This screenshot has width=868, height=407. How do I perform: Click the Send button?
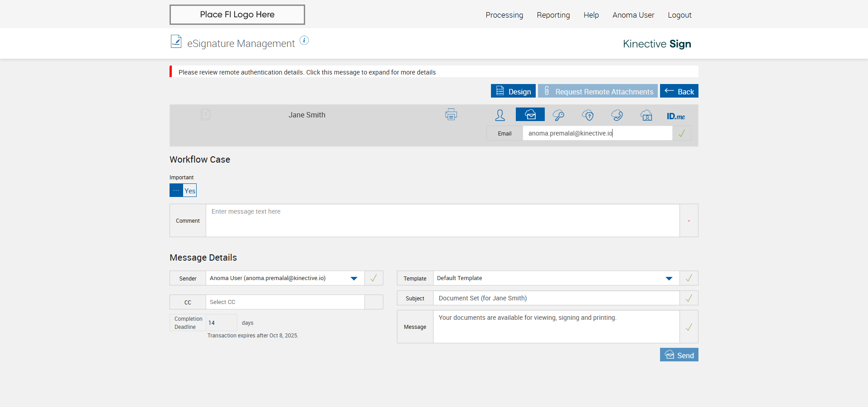coord(679,355)
